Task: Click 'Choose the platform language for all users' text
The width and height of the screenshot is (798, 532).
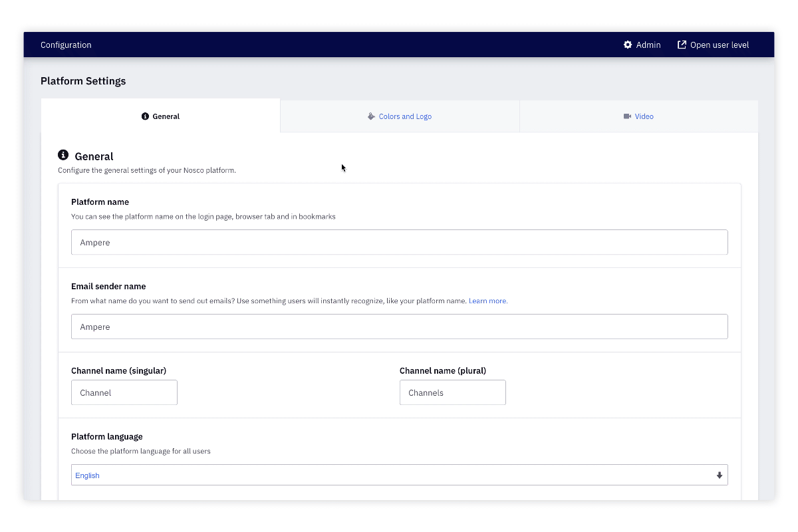Action: pyautogui.click(x=141, y=451)
